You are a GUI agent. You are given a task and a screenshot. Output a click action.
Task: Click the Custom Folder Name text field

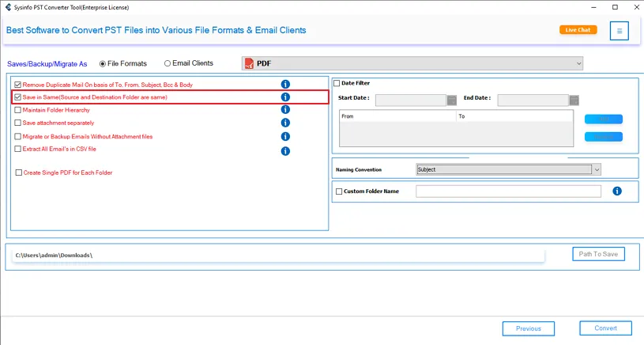(x=508, y=191)
